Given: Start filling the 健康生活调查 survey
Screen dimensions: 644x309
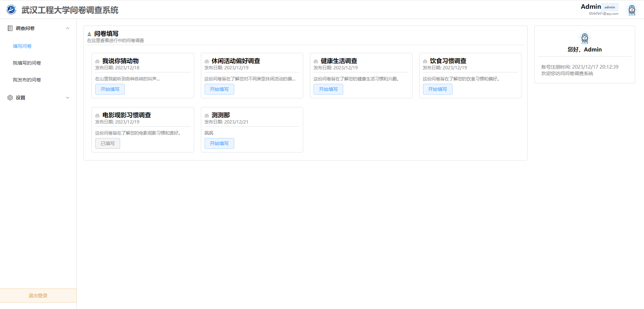Looking at the screenshot, I should pos(328,89).
